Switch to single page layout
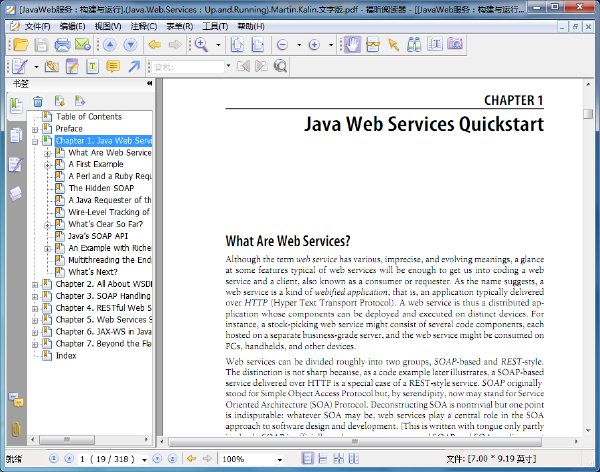 (x=308, y=458)
